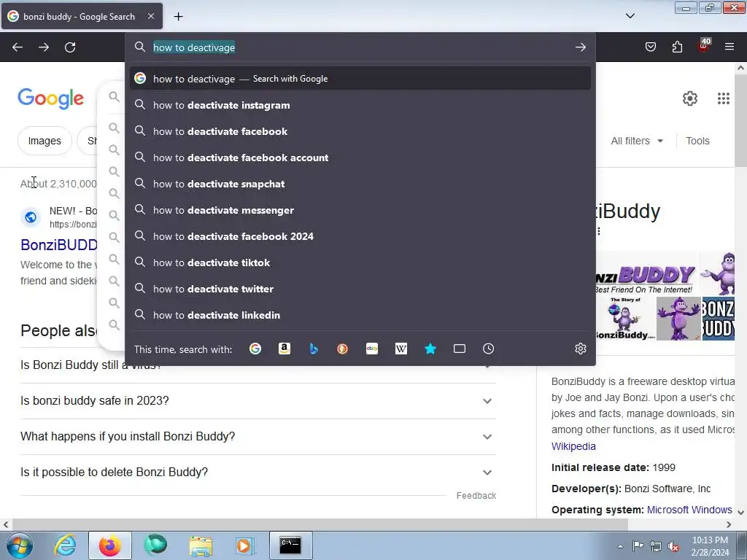Choose suggestion 'how to deactivate facebook 2024'
The height and width of the screenshot is (560, 747).
360,236
